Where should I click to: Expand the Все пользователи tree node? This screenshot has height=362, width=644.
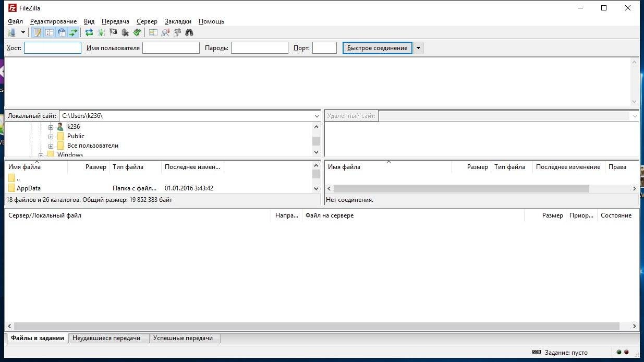tap(51, 146)
